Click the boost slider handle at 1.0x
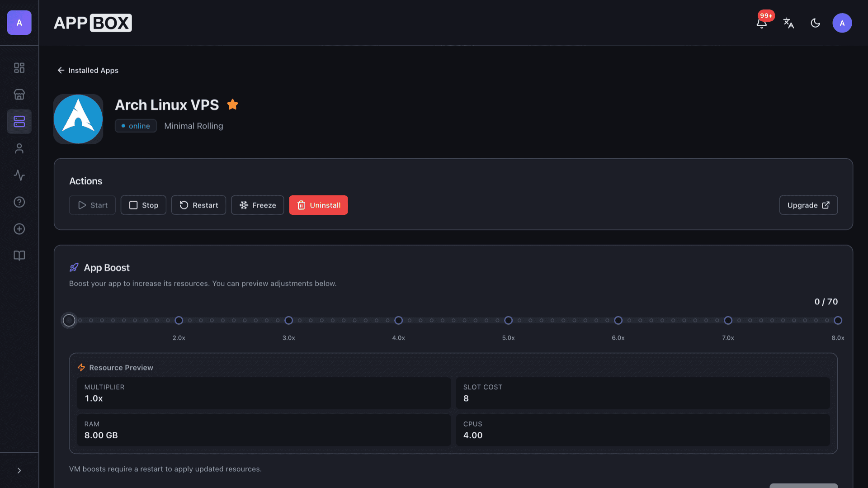This screenshot has height=488, width=868. (69, 320)
